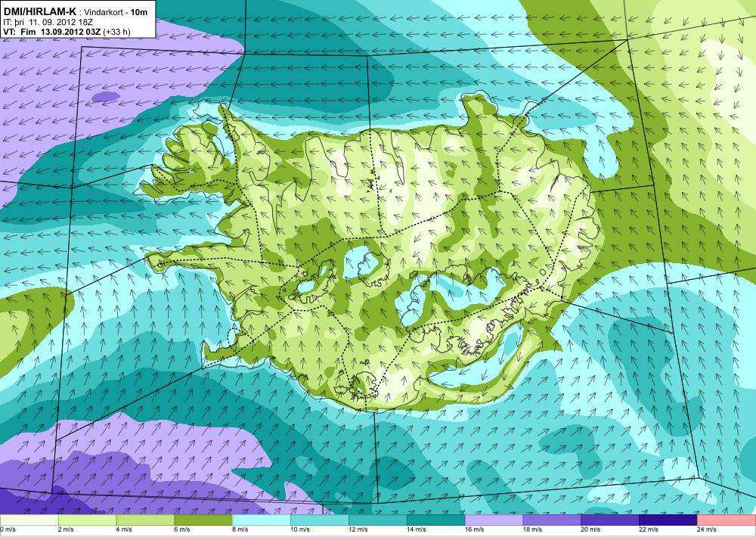The height and width of the screenshot is (537, 756).
Task: Click the pink above-24 m/s legend swatch
Action: (x=727, y=520)
